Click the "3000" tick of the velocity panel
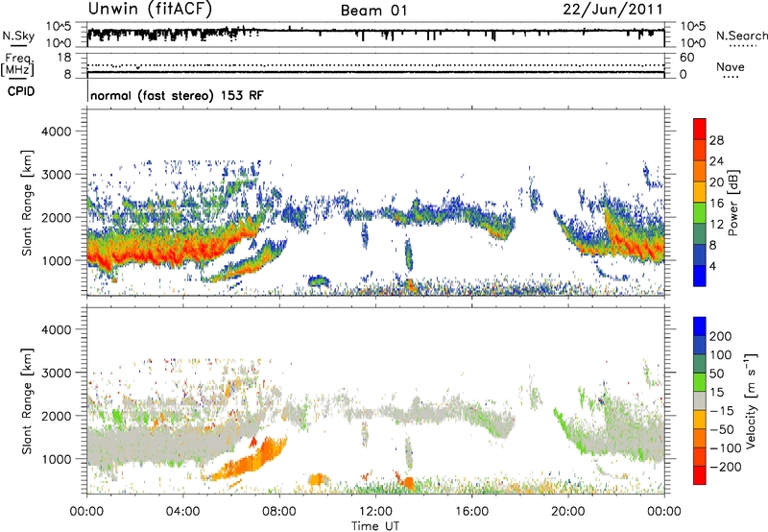Image resolution: width=768 pixels, height=532 pixels. coord(56,373)
